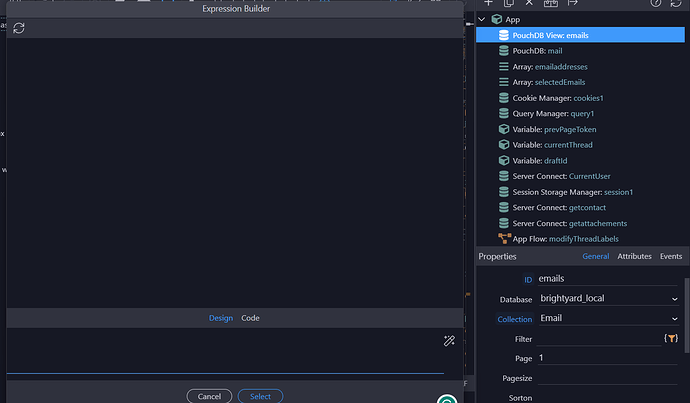Image resolution: width=690 pixels, height=403 pixels.
Task: Open the Filter builder funnel icon
Action: pyautogui.click(x=671, y=339)
